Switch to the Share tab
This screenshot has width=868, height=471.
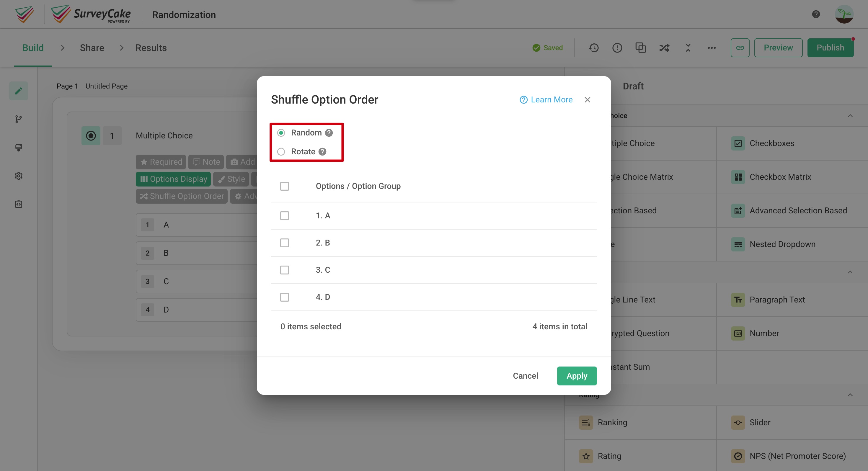[92, 48]
